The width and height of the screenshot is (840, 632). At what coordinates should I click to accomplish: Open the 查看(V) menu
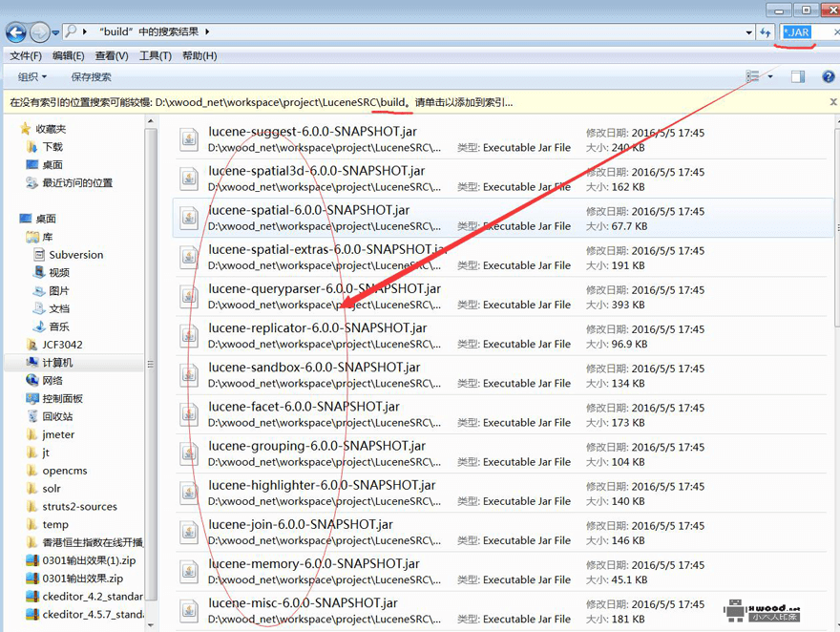[112, 55]
